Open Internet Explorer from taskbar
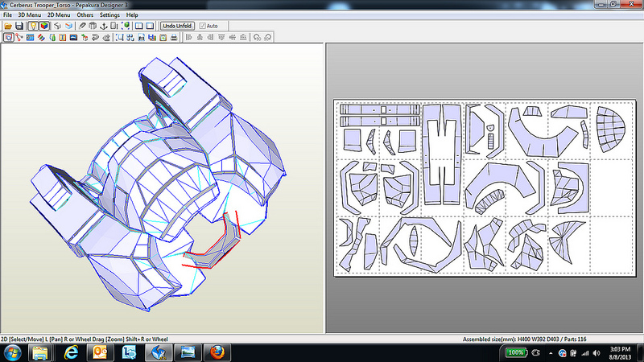Screen dimensions: 644x362 pos(71,352)
